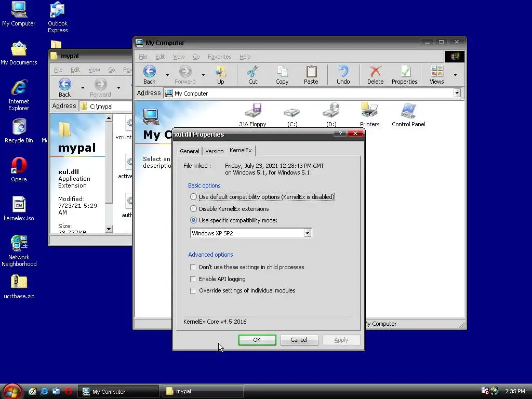Click Back in the My Computer toolbar

click(149, 75)
